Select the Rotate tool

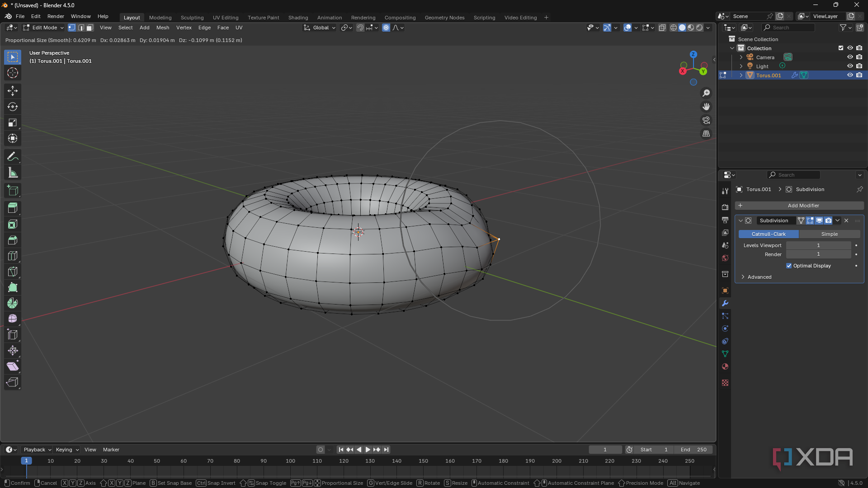coord(13,107)
